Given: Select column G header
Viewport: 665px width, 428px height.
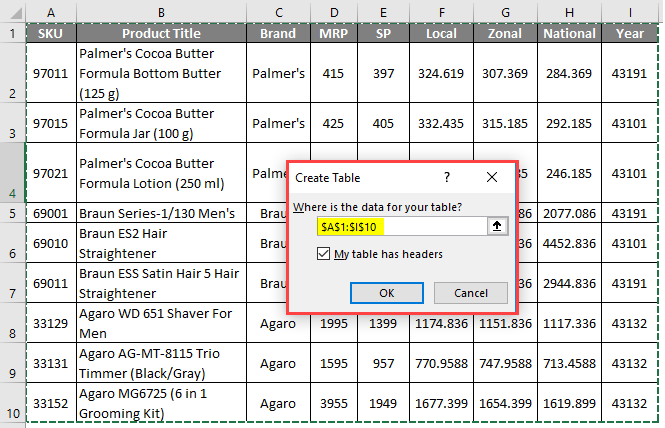Looking at the screenshot, I should point(505,13).
